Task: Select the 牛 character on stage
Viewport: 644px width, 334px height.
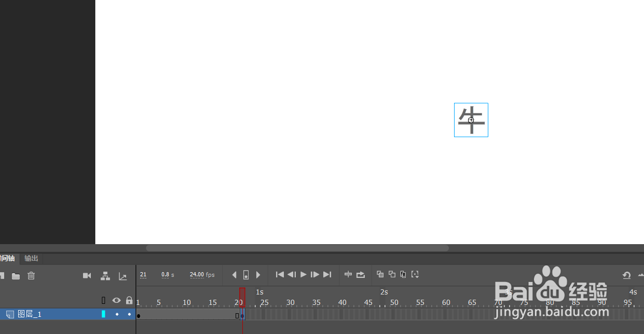Action: pos(471,120)
